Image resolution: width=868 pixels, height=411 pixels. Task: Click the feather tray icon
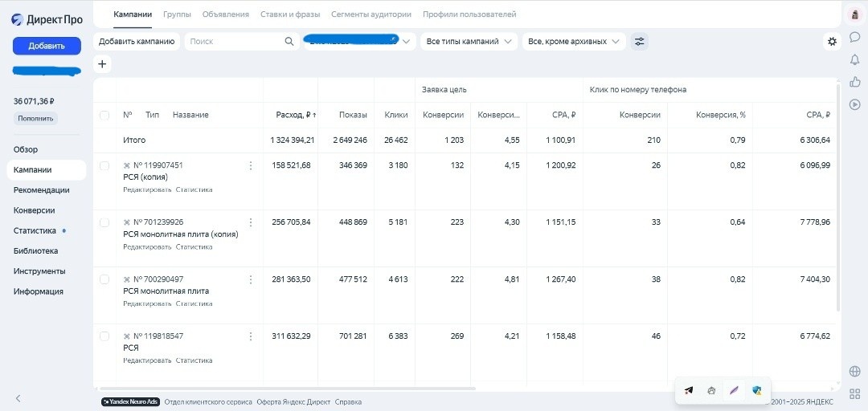[734, 390]
